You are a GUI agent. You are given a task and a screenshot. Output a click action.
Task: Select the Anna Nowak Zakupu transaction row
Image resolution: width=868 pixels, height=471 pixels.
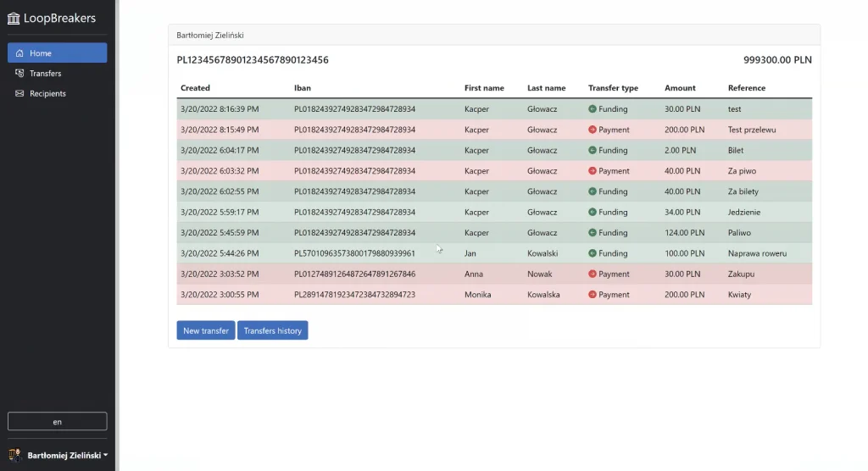[494, 274]
